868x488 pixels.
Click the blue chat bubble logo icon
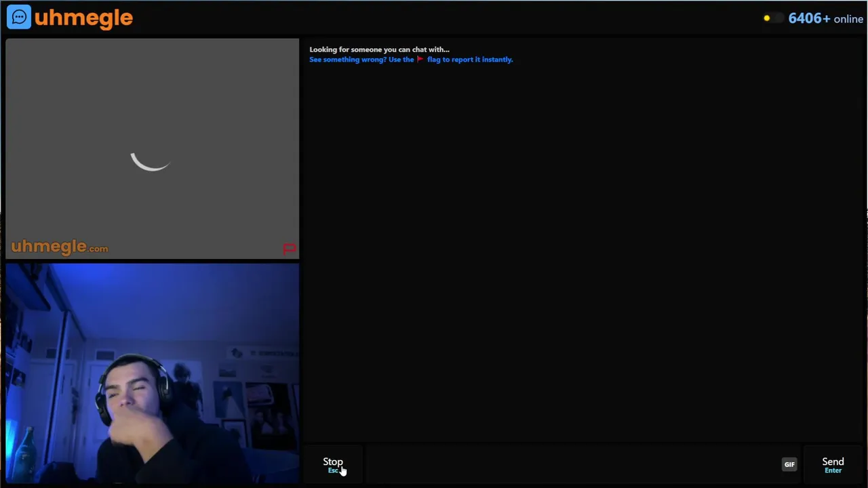tap(19, 17)
